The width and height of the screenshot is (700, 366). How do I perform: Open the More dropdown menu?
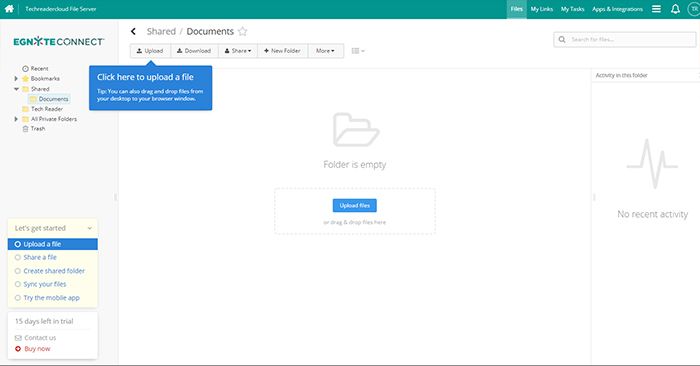[325, 51]
